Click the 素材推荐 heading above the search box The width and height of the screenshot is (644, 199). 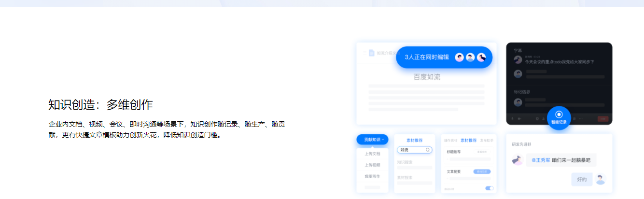[414, 140]
